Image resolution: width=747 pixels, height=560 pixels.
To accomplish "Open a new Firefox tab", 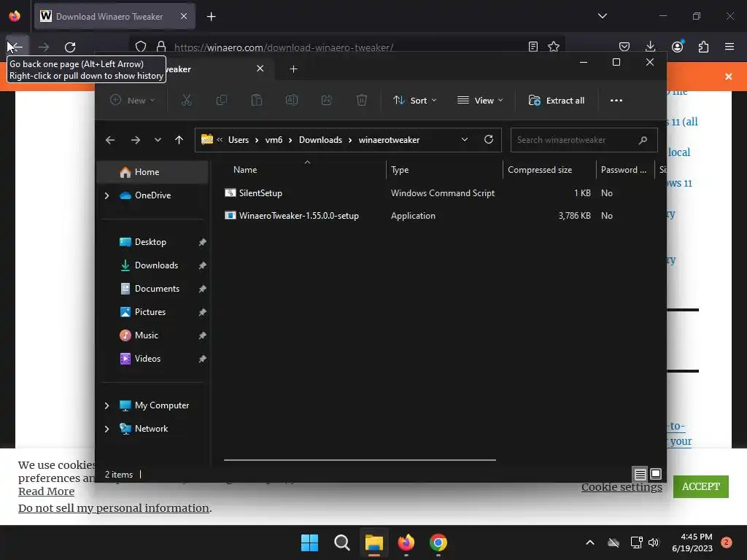I will (x=211, y=17).
